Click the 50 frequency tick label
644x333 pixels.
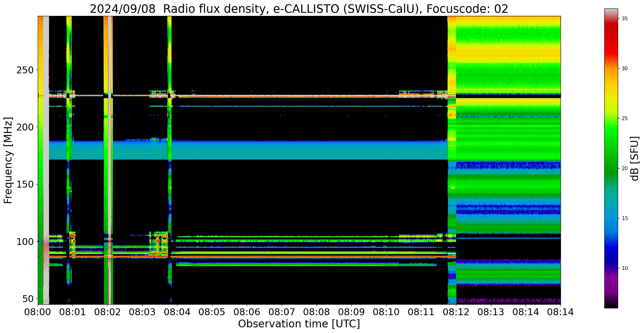click(28, 299)
